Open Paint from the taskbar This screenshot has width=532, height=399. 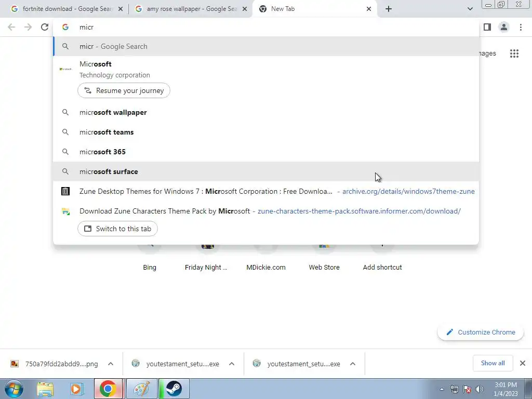(141, 389)
